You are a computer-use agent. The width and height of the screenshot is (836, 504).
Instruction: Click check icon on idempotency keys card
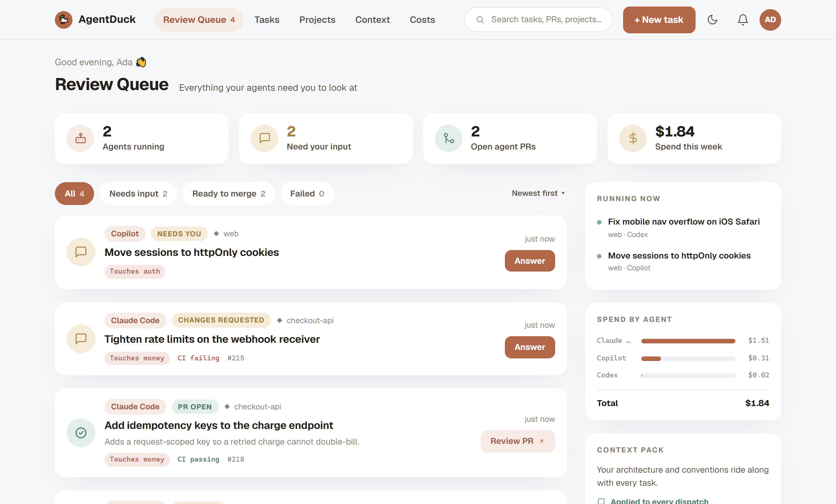pyautogui.click(x=81, y=433)
